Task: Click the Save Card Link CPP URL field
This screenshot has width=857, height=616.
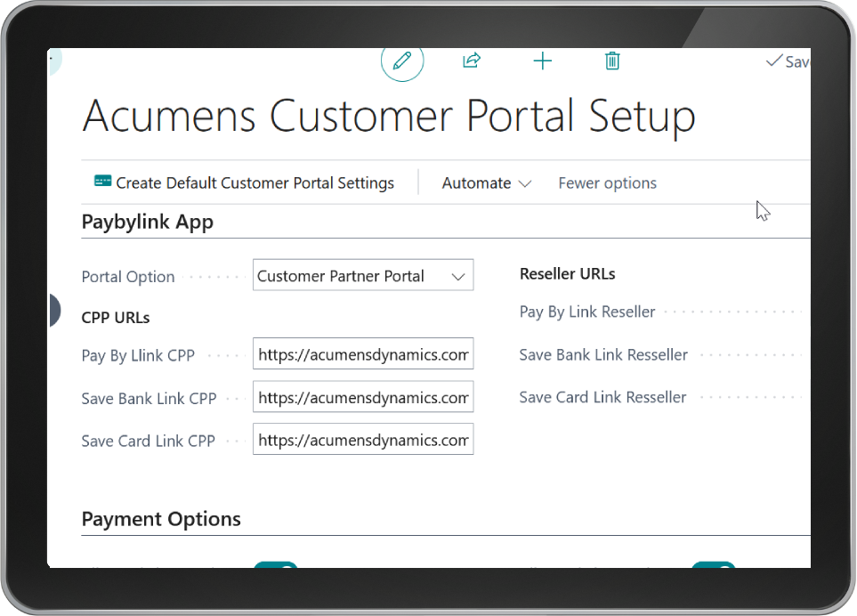Action: coord(363,440)
